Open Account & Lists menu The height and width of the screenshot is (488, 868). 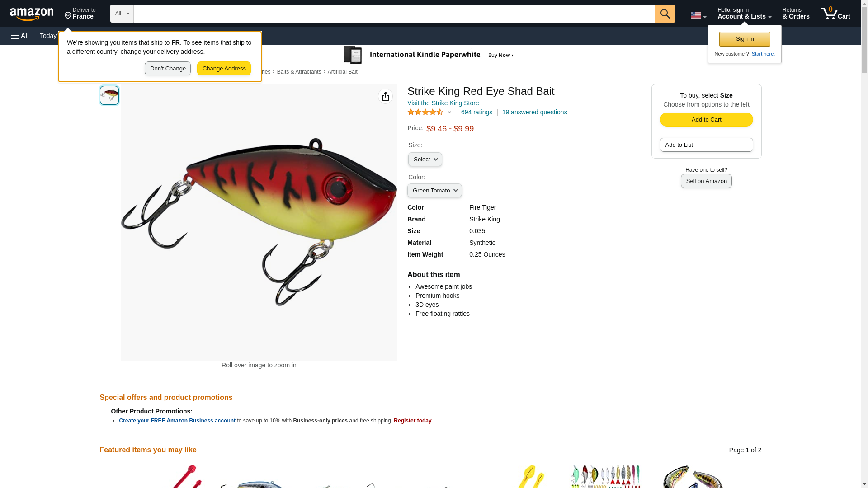[744, 14]
